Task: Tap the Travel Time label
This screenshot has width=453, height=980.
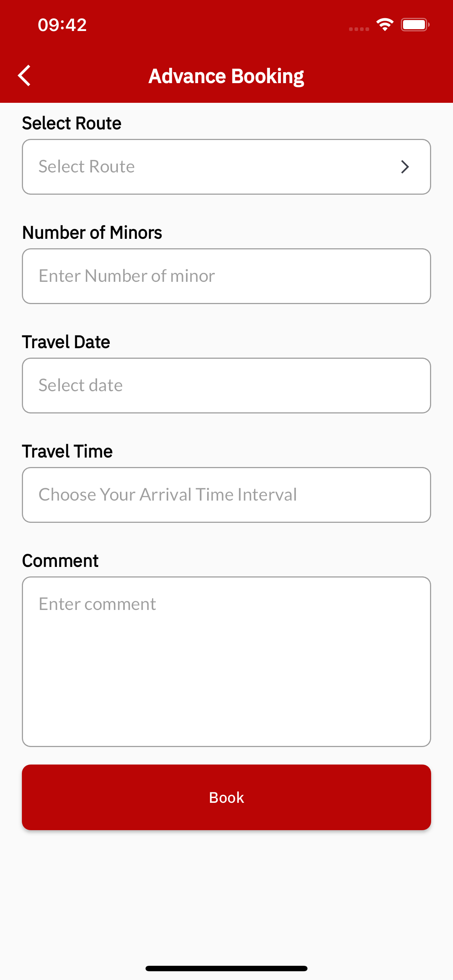Action: pyautogui.click(x=67, y=451)
